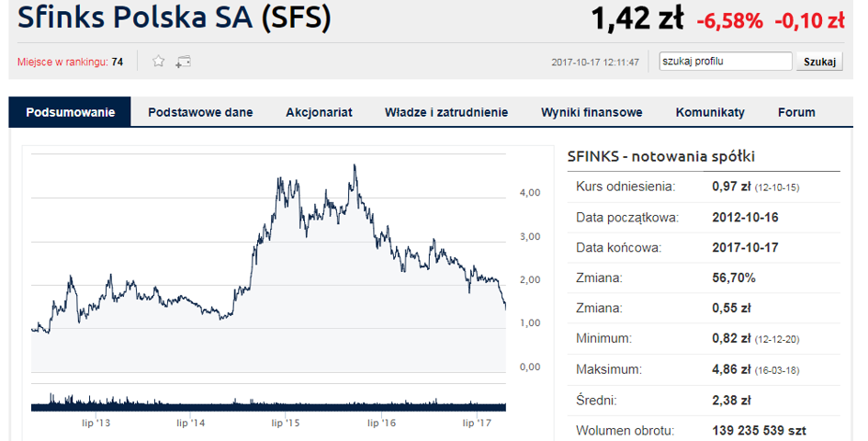
Task: Click the Sfinks Polska SA (SFS) heading
Action: [x=175, y=18]
